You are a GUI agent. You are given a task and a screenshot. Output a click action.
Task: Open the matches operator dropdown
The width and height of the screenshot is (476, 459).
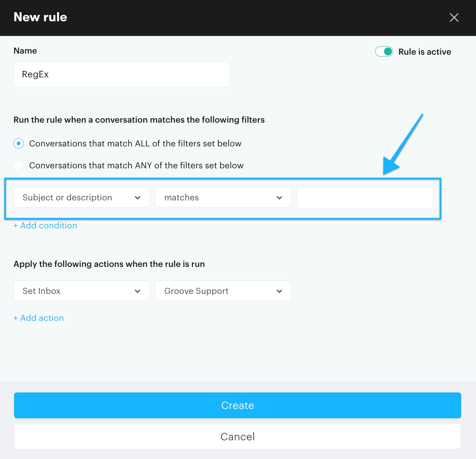click(223, 197)
